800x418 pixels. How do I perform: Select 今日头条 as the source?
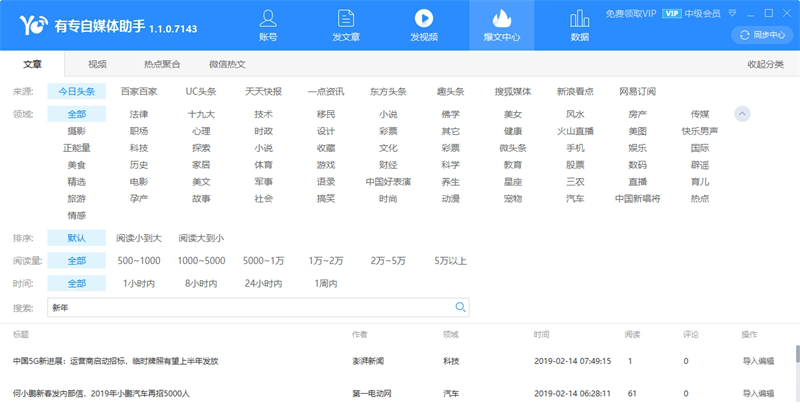[x=77, y=91]
